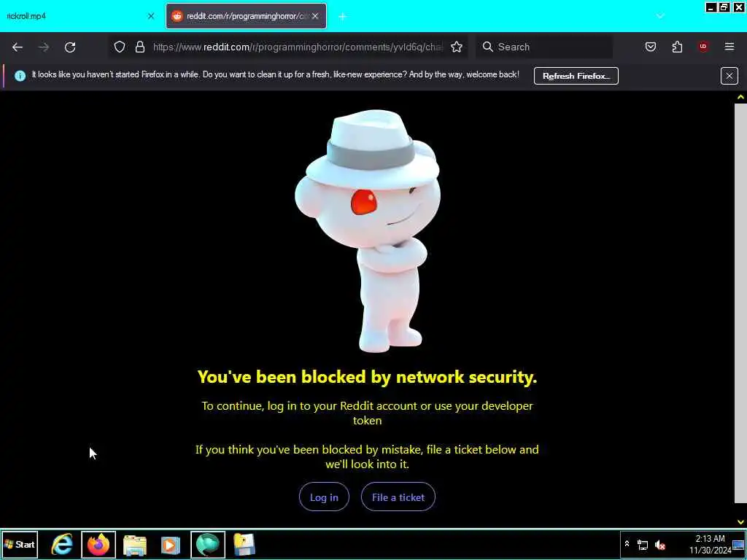Viewport: 747px width, 560px height.
Task: Open Windows Media Player from taskbar
Action: point(171,544)
